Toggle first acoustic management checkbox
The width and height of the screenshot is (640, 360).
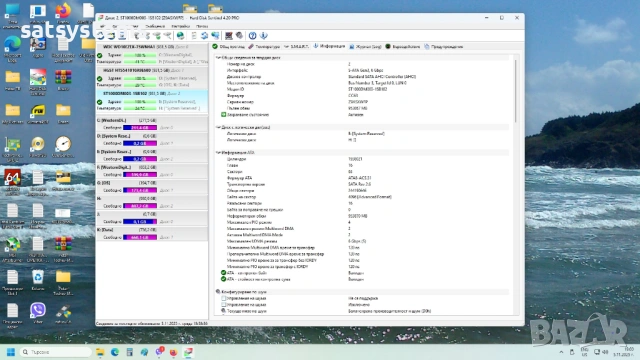(224, 298)
